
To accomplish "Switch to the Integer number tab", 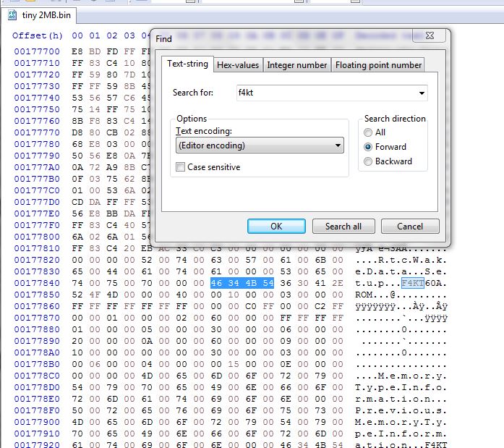I will 296,65.
